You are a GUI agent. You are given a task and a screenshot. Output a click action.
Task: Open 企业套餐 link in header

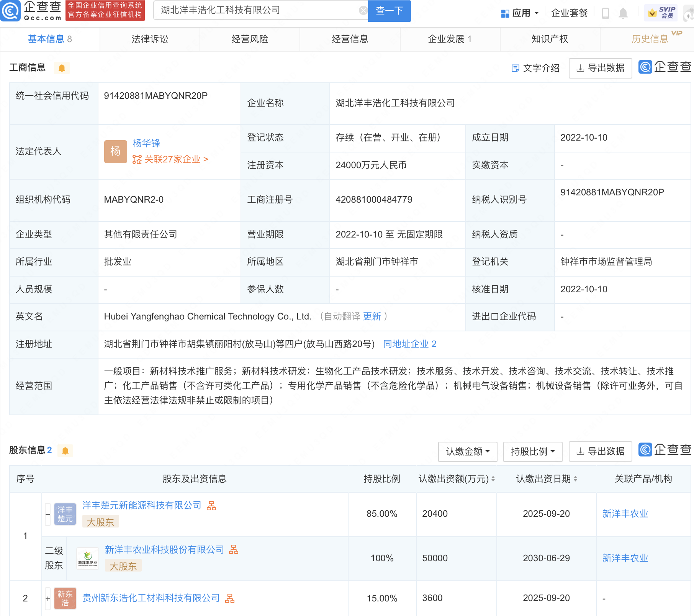569,13
